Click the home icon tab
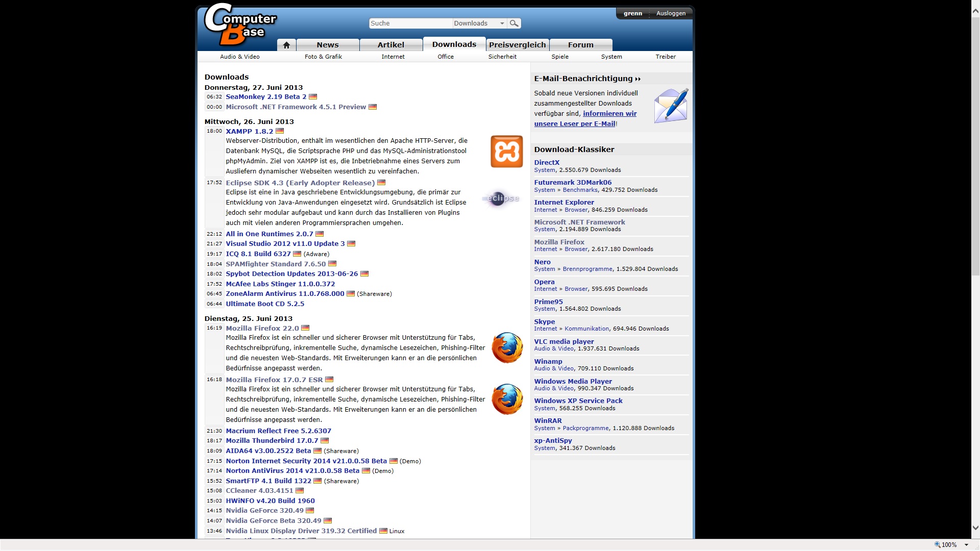 click(x=286, y=45)
